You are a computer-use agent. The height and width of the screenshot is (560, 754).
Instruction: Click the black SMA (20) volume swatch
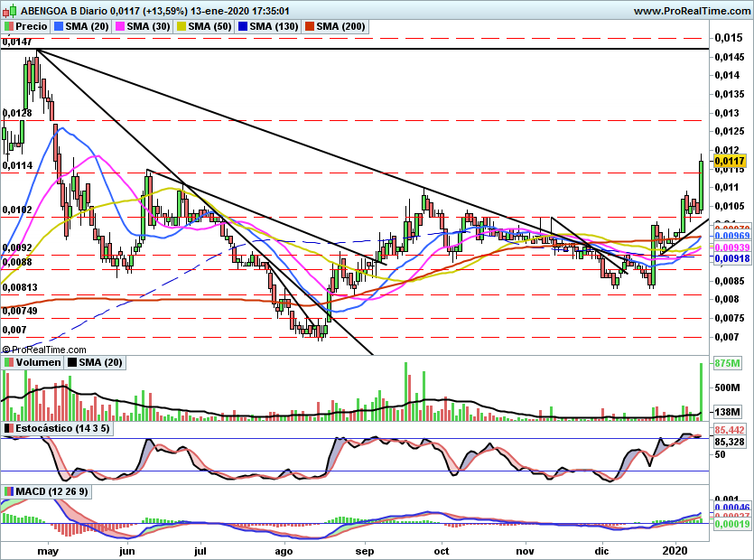click(73, 362)
